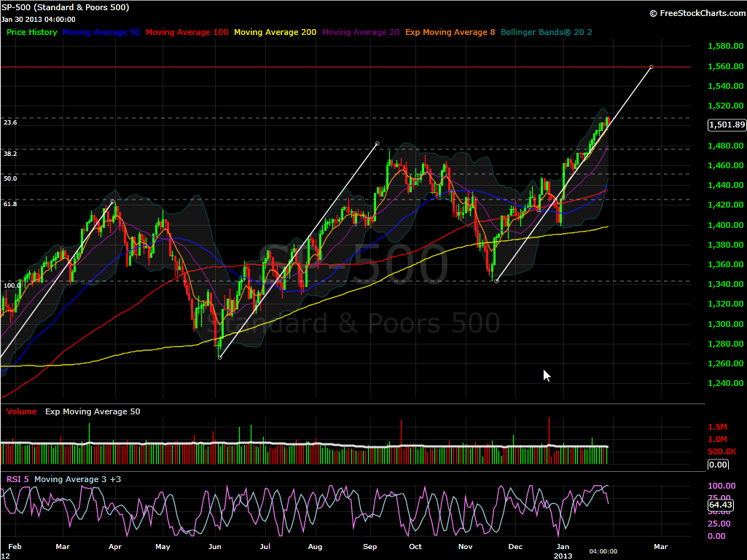Click the Moving Average 20 legend label
This screenshot has width=747, height=560.
(x=361, y=32)
